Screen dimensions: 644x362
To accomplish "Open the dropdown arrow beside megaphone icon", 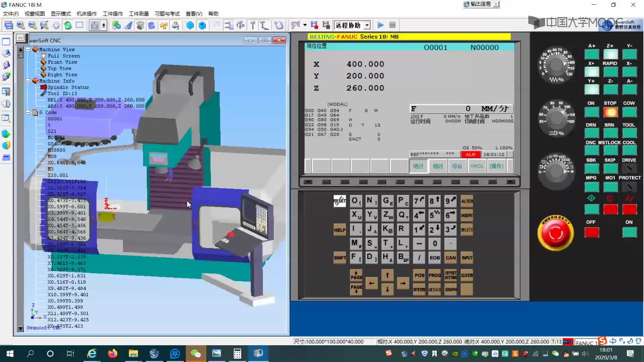I will 305,25.
